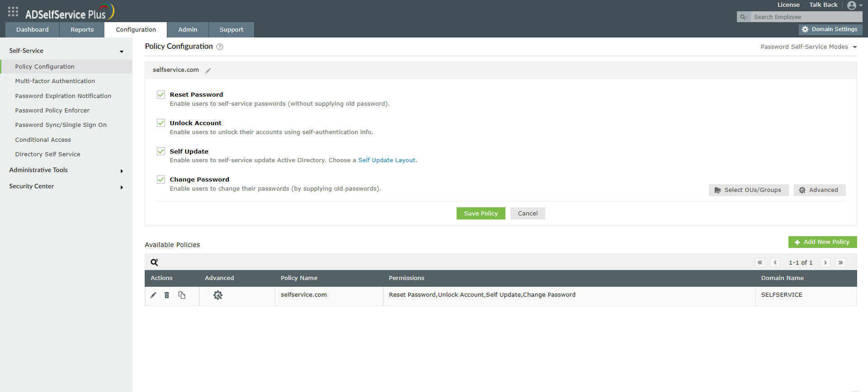Go to last page of policies

click(841, 262)
